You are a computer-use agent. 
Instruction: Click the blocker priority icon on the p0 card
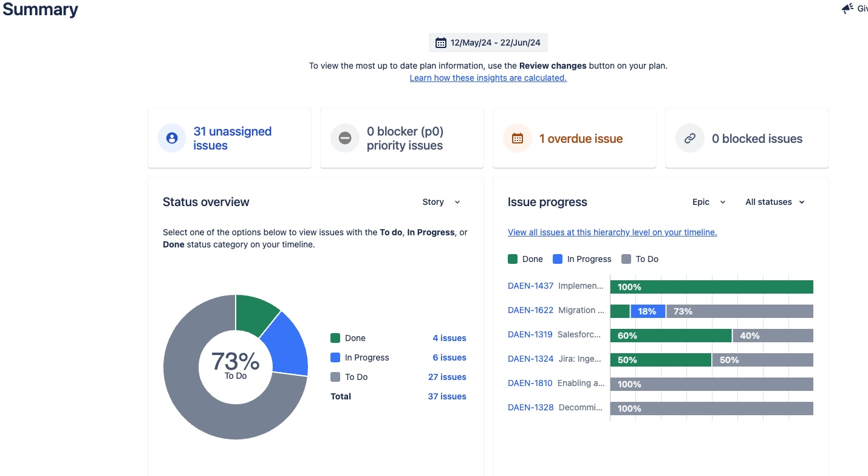point(344,138)
